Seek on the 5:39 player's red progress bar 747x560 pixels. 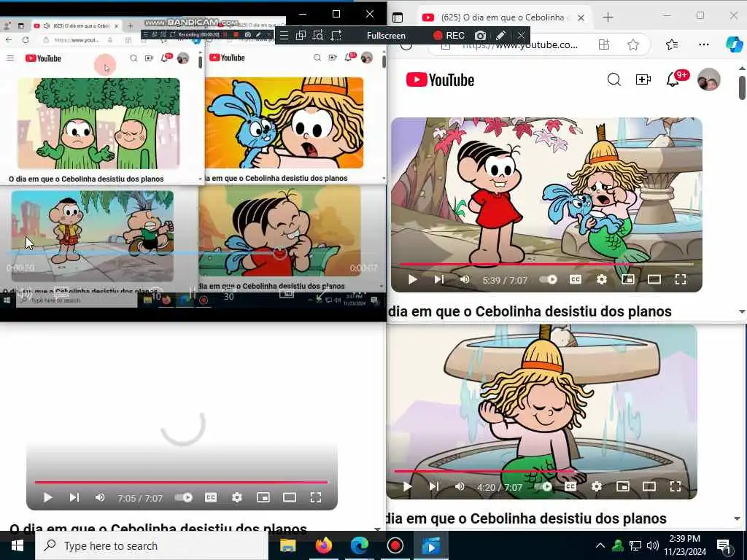[x=546, y=264]
